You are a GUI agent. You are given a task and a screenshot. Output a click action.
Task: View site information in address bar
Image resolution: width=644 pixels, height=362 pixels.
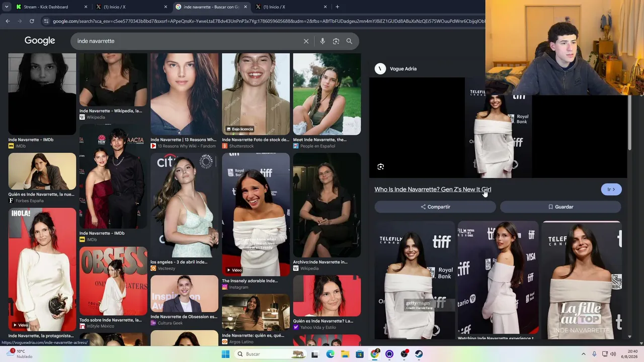46,21
